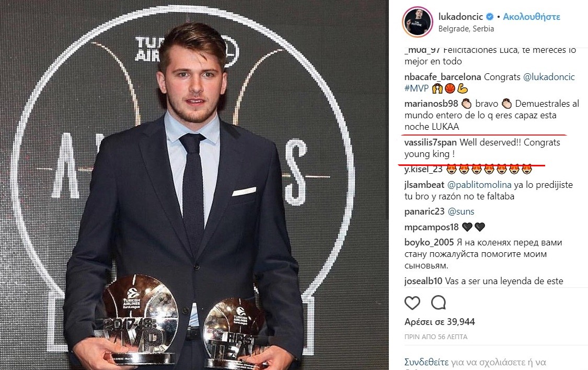The height and width of the screenshot is (370, 588).
Task: Open the lukadoncic username link
Action: [x=460, y=17]
